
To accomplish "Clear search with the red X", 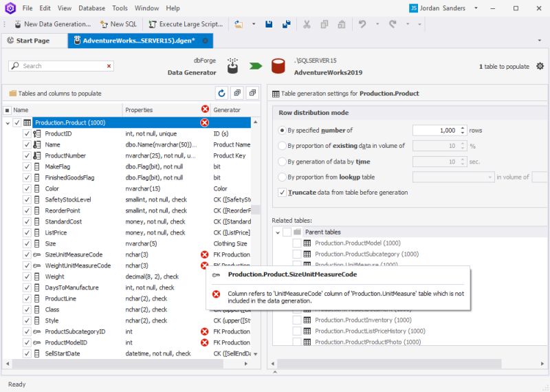I will click(x=109, y=66).
